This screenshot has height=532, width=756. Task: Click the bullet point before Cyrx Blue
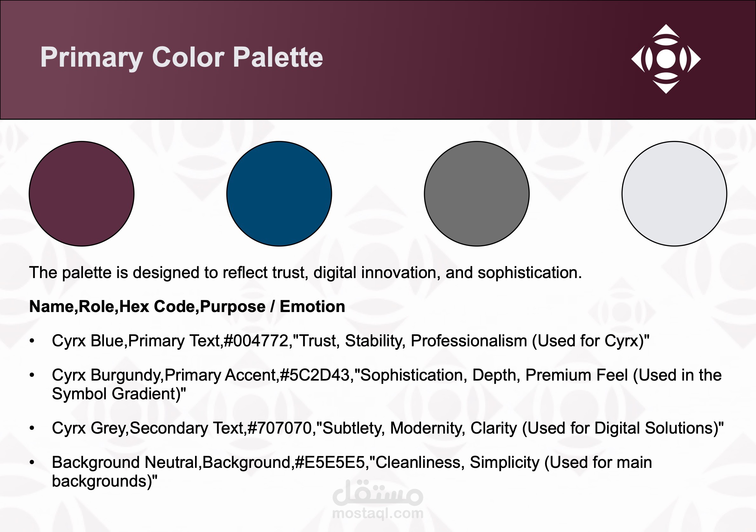pyautogui.click(x=32, y=341)
